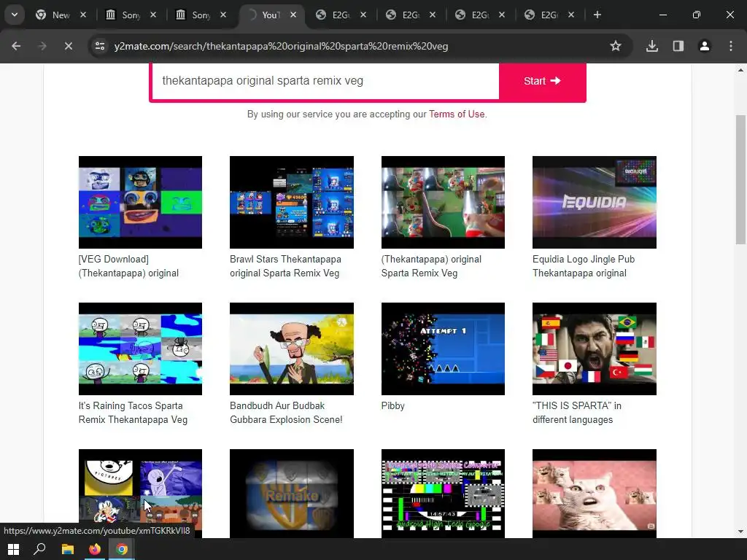Screen dimensions: 747x560
Task: Close the first E2G tab
Action: point(363,15)
